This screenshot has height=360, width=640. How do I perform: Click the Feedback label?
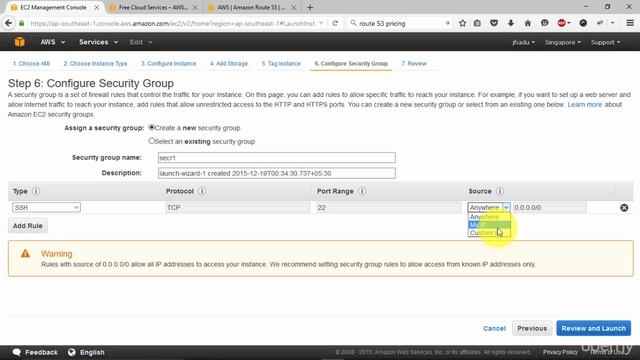click(x=41, y=352)
